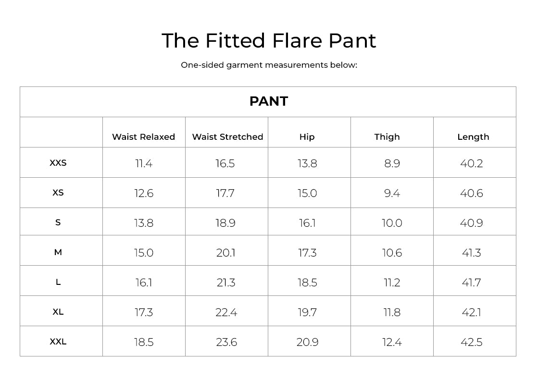Select the M size row label
The width and height of the screenshot is (538, 392).
58,252
